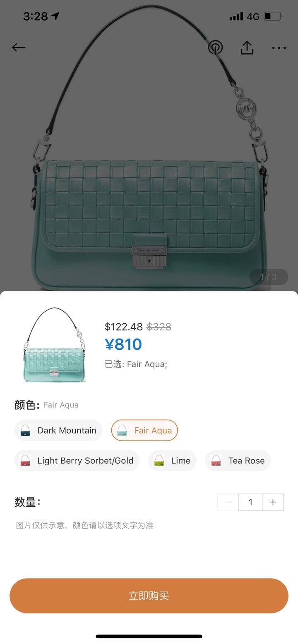Tap the Lime bag swatch icon
The width and height of the screenshot is (298, 644).
click(x=159, y=460)
